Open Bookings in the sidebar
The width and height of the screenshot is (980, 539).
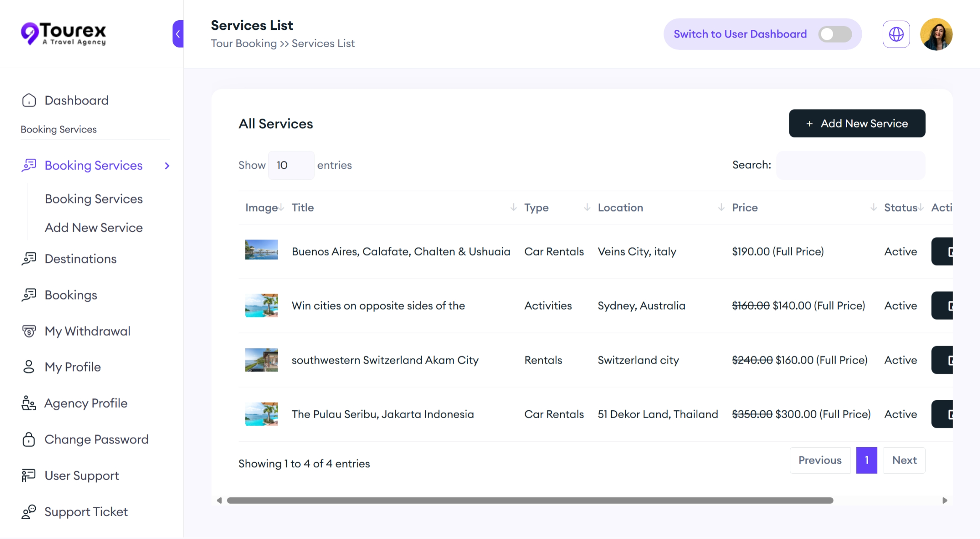[x=71, y=295]
